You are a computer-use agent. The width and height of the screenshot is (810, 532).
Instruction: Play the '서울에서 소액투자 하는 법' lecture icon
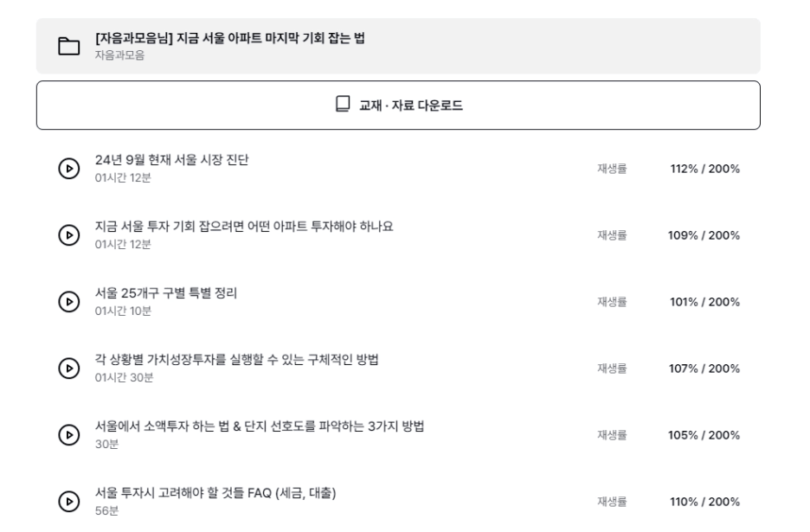click(68, 435)
